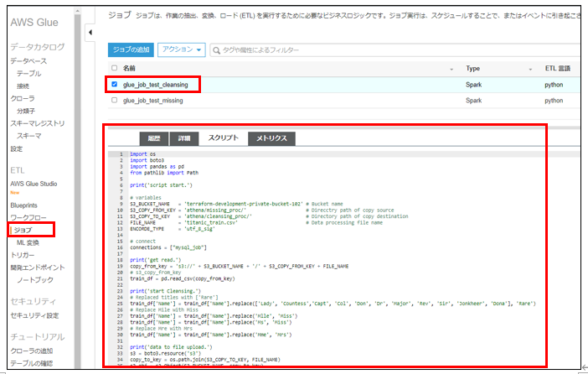Image resolution: width=588 pixels, height=374 pixels.
Task: Uncheck the glue_job_test_cleansing job checkbox
Action: [x=115, y=84]
